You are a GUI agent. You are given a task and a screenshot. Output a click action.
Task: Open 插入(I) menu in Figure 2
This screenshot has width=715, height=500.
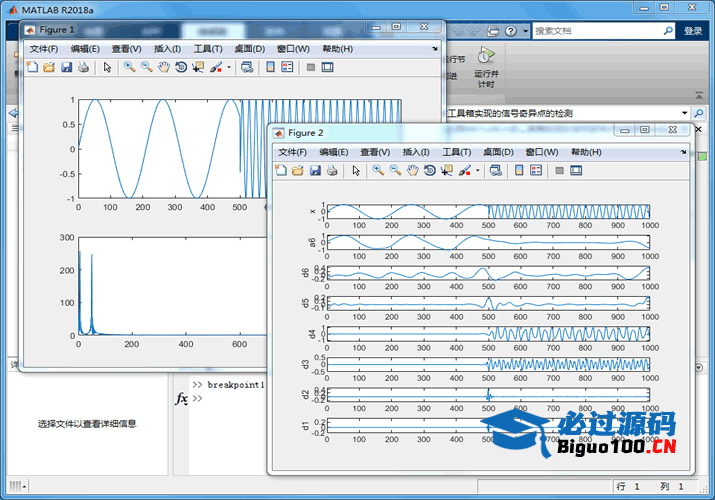click(x=416, y=152)
